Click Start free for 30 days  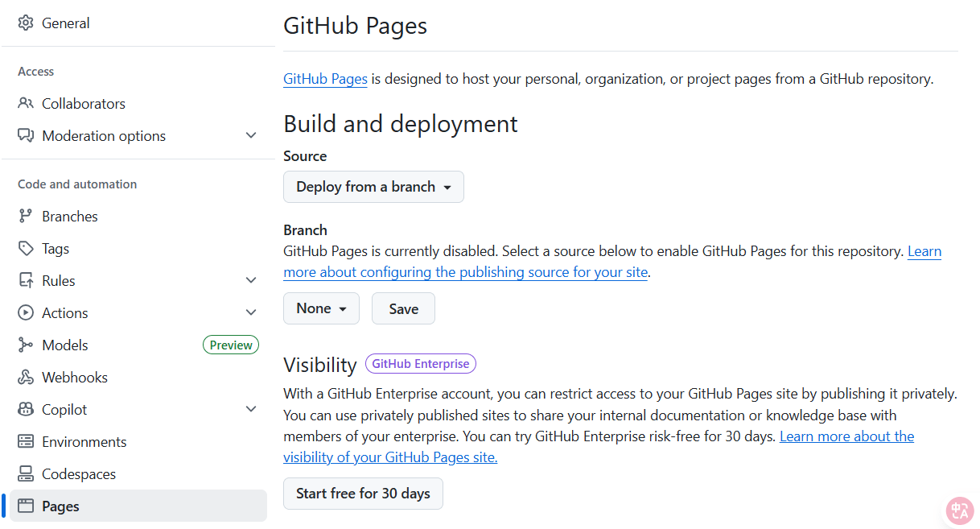point(363,494)
